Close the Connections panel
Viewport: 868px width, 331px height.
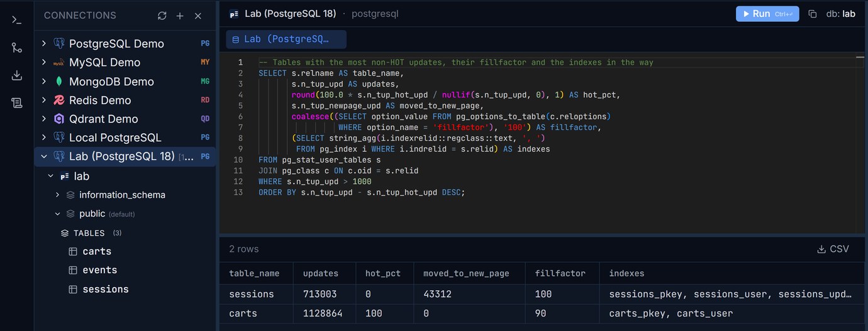(x=198, y=16)
